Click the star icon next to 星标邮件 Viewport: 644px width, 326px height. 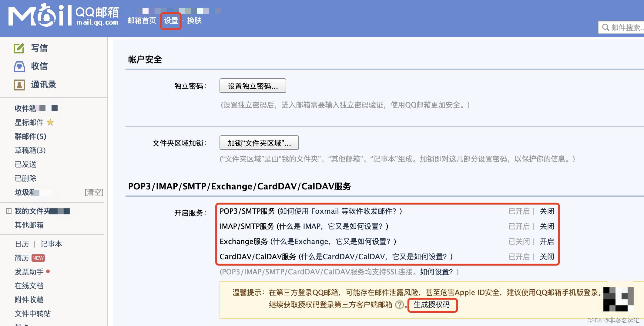coord(50,122)
